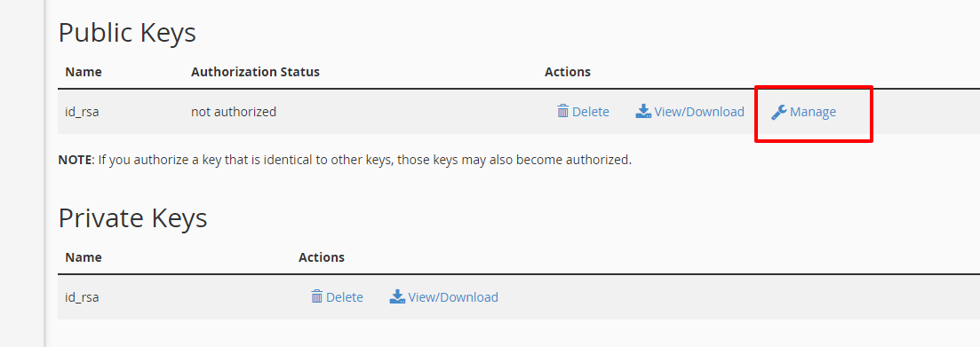
Task: Select the Delete text link for private key
Action: pyautogui.click(x=345, y=297)
